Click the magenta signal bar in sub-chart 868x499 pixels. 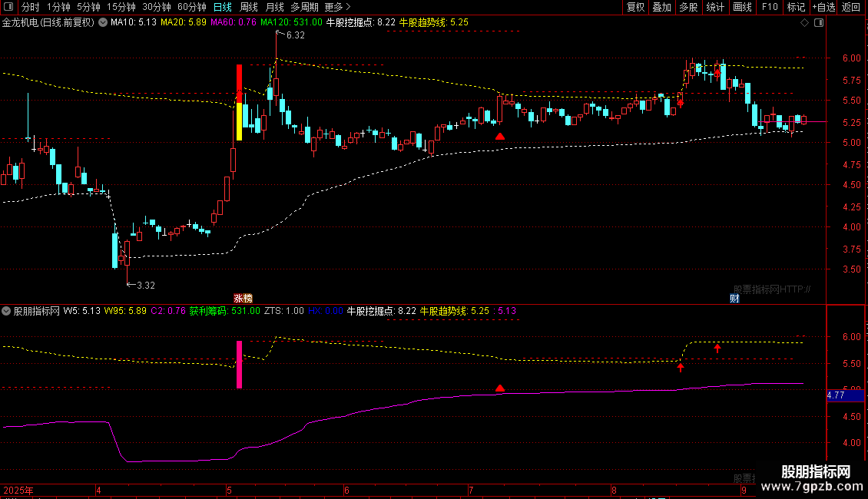(239, 364)
